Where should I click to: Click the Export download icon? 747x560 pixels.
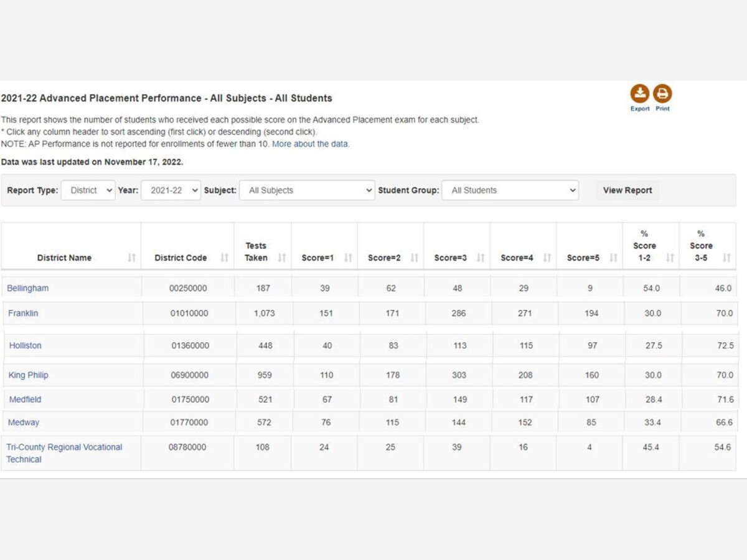[x=639, y=94]
